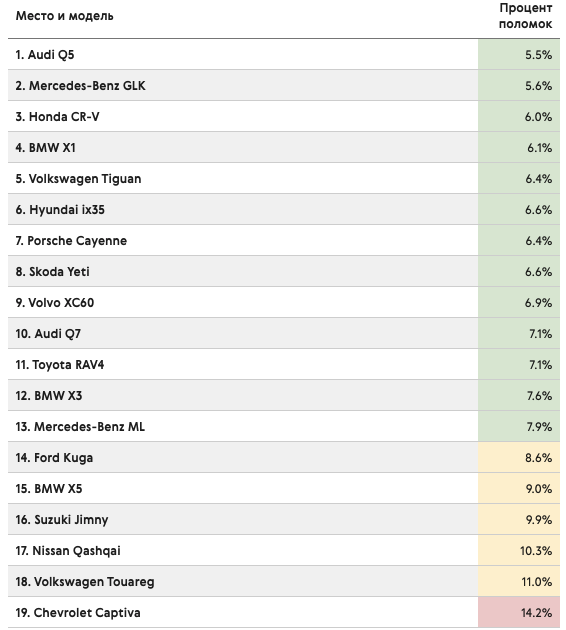The image size is (566, 630).
Task: Click the 'Место и модель' column header
Action: 64,16
